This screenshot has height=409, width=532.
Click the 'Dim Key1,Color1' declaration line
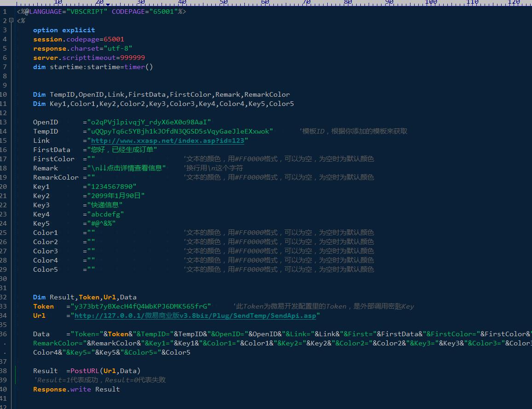pos(163,104)
